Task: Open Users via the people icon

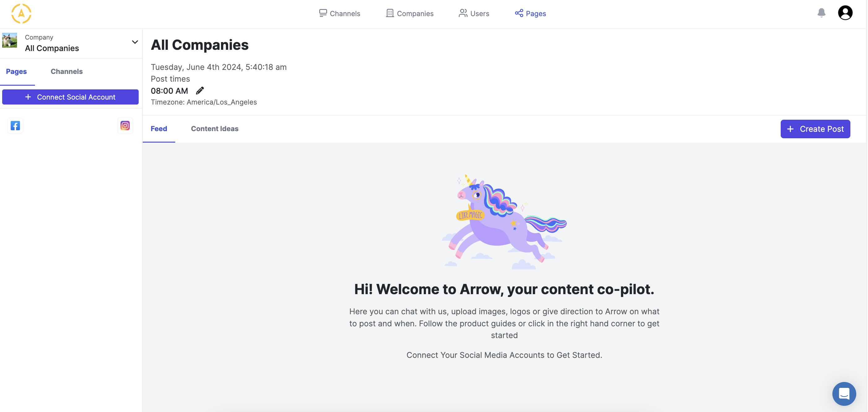Action: (463, 13)
